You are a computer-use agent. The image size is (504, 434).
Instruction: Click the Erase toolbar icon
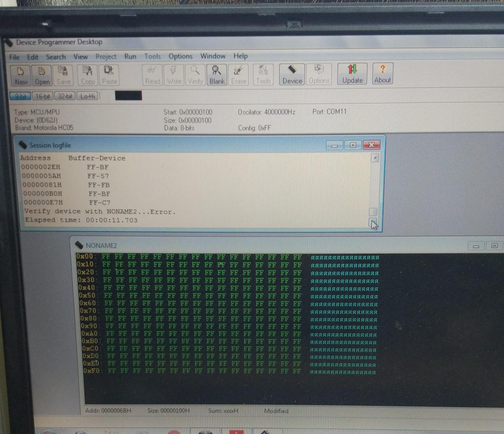tap(239, 75)
